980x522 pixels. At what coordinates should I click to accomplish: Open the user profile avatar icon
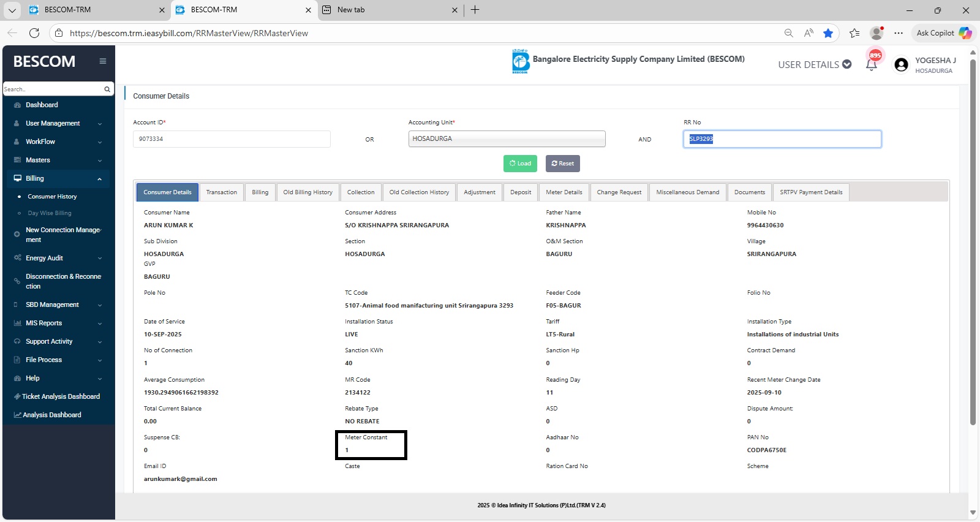point(901,65)
